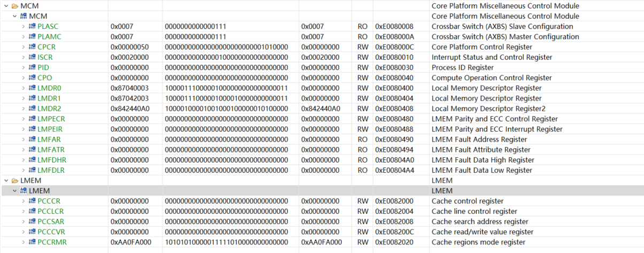The width and height of the screenshot is (644, 253).
Task: Expand the PLASC register row
Action: point(23,26)
